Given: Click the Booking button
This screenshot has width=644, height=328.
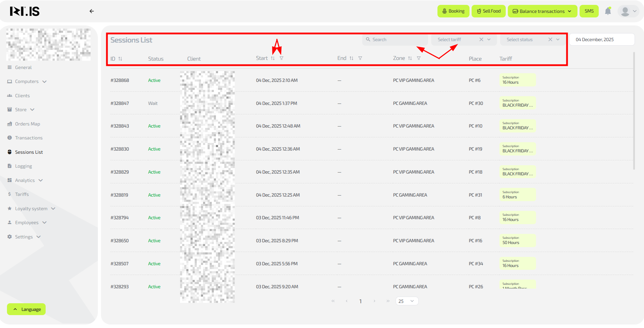Looking at the screenshot, I should coord(453,11).
